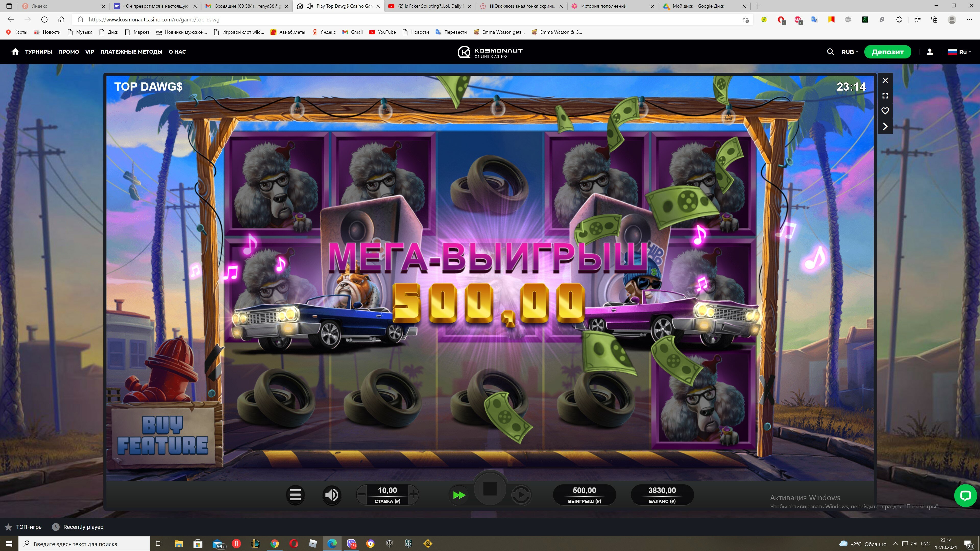
Task: Add game to favorites heart icon
Action: click(885, 111)
